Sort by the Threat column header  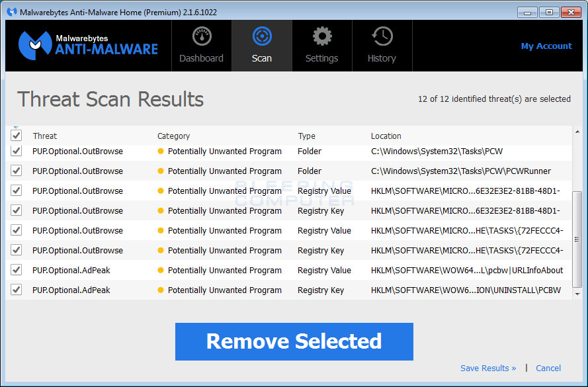44,136
